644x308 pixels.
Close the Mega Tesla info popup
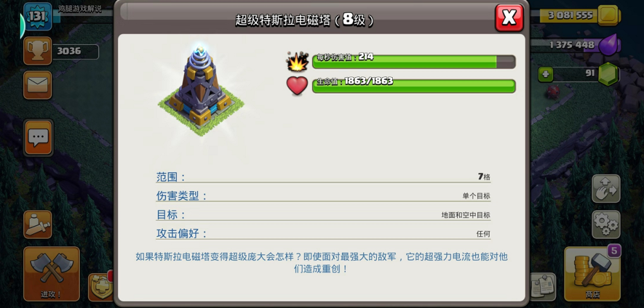click(x=509, y=17)
